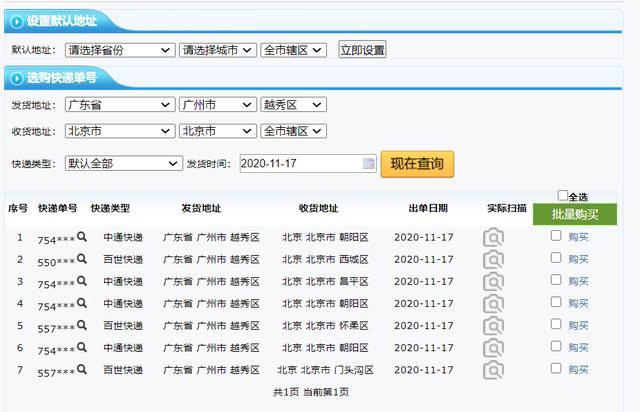Image resolution: width=640 pixels, height=412 pixels.
Task: Click the 购买 link in row 3
Action: tap(578, 281)
